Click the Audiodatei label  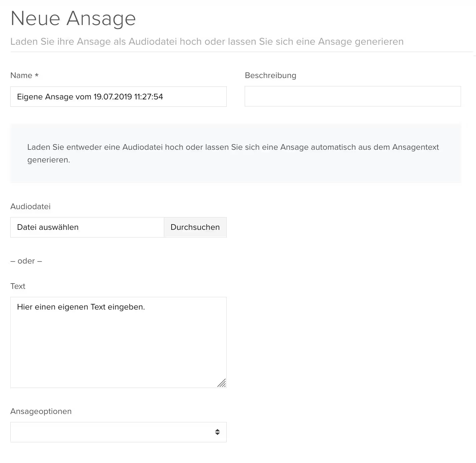coord(30,206)
